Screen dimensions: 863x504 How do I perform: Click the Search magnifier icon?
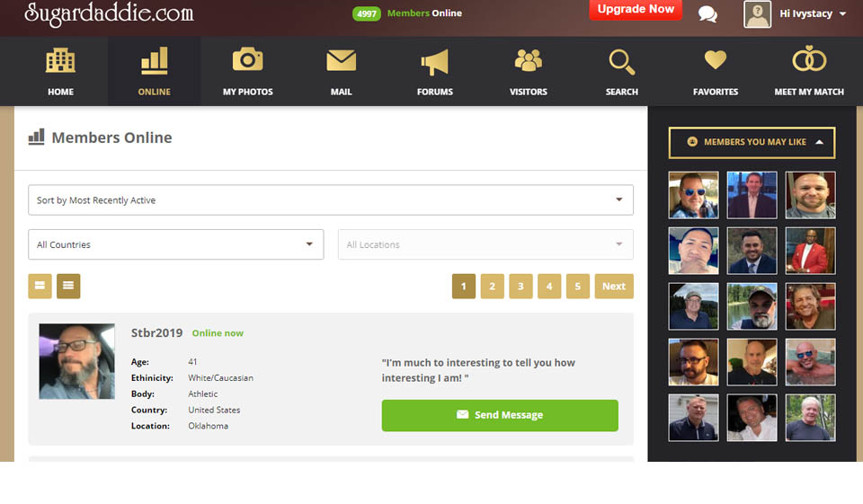point(621,61)
